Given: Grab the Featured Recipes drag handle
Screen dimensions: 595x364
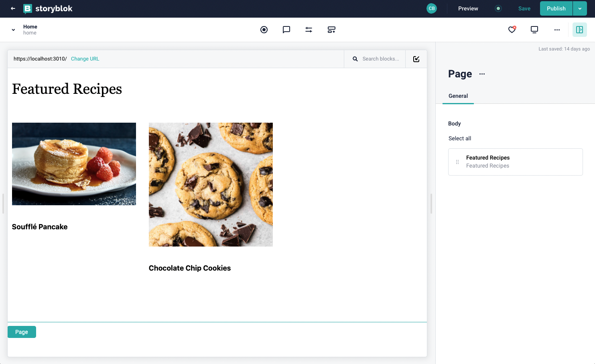Looking at the screenshot, I should 457,162.
